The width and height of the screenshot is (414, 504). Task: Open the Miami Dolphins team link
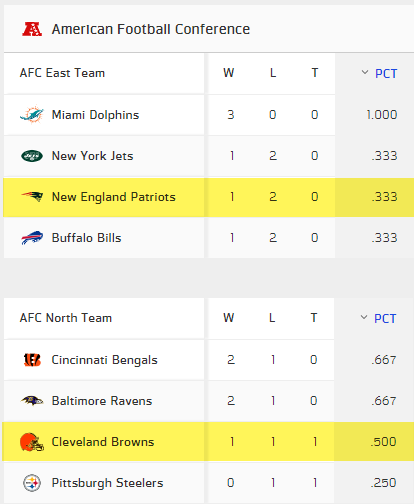pos(95,115)
